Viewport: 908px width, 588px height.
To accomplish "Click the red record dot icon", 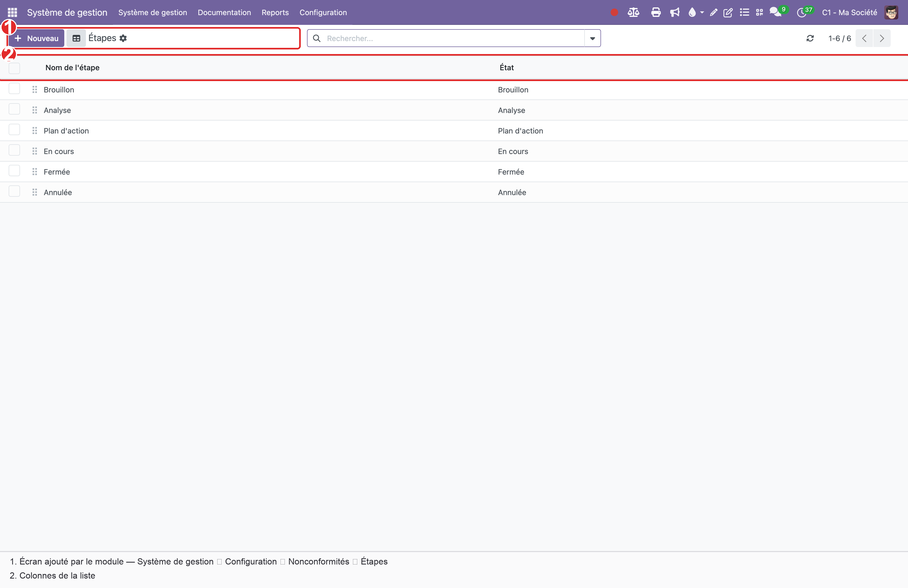I will tap(614, 13).
